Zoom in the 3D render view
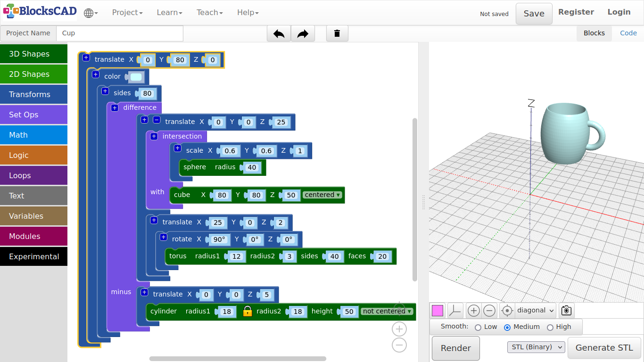Image resolution: width=644 pixels, height=362 pixels. coord(474,311)
